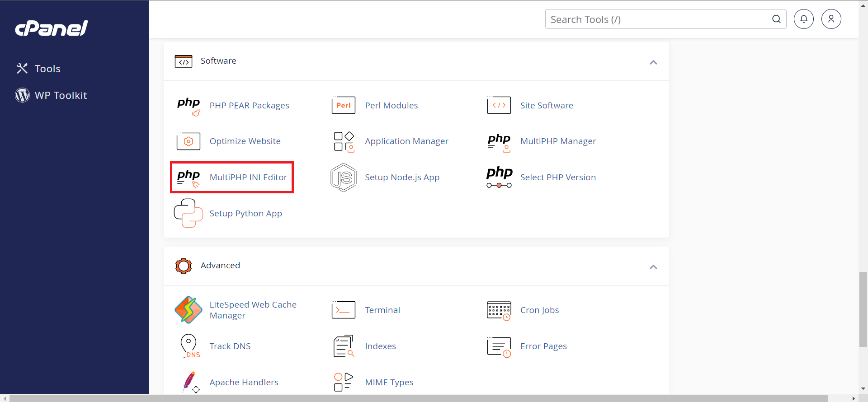Click the Cron Jobs calendar icon
The width and height of the screenshot is (868, 402).
[499, 311]
